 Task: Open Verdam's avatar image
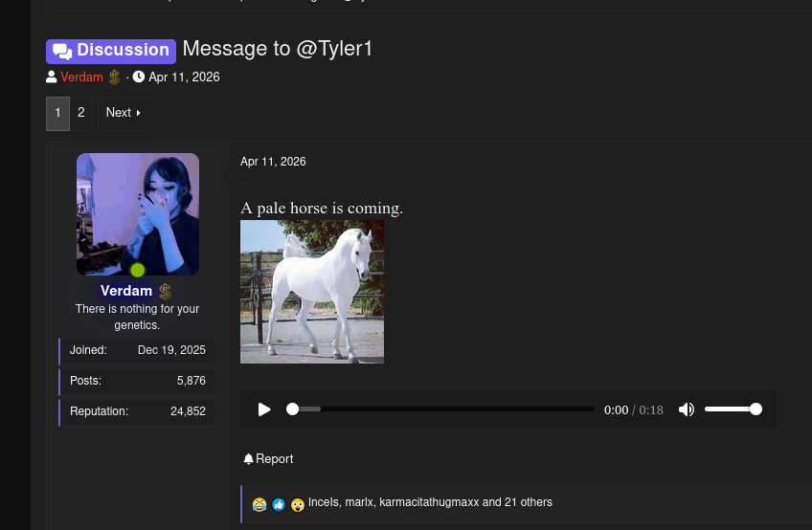138,214
